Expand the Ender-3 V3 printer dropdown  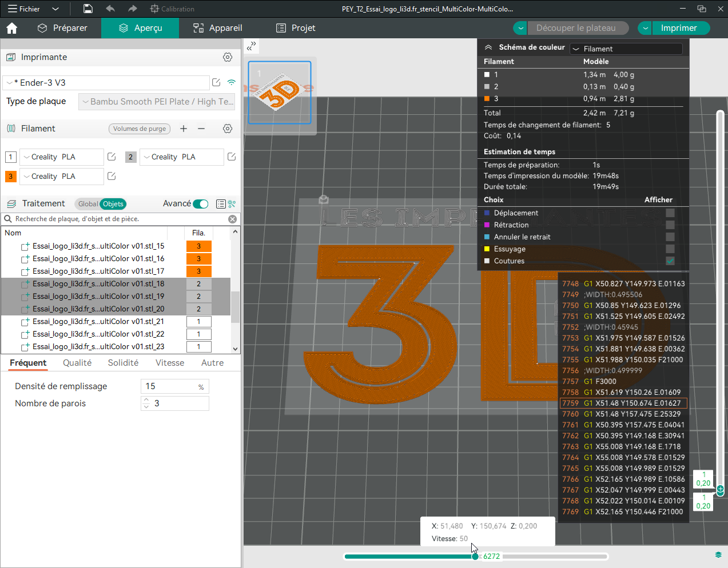[106, 83]
